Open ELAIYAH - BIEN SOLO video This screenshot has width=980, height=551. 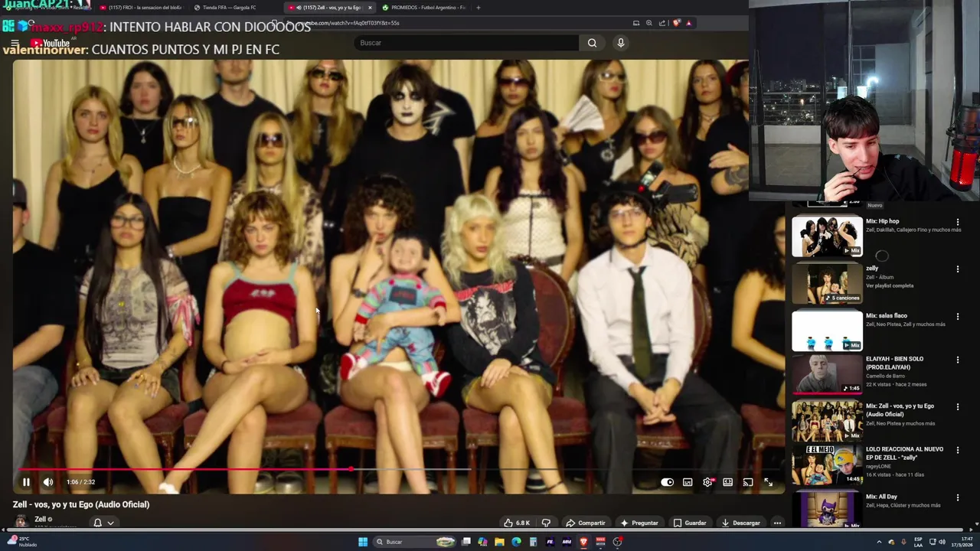click(827, 374)
